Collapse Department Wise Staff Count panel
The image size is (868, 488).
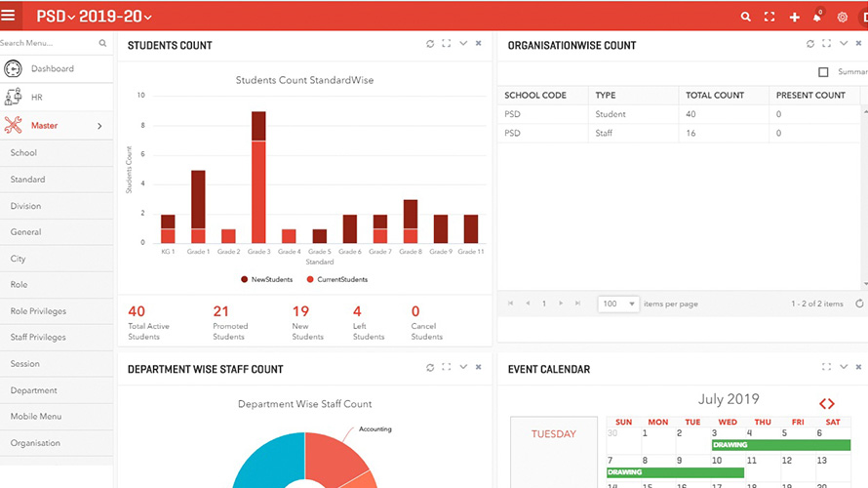(463, 367)
